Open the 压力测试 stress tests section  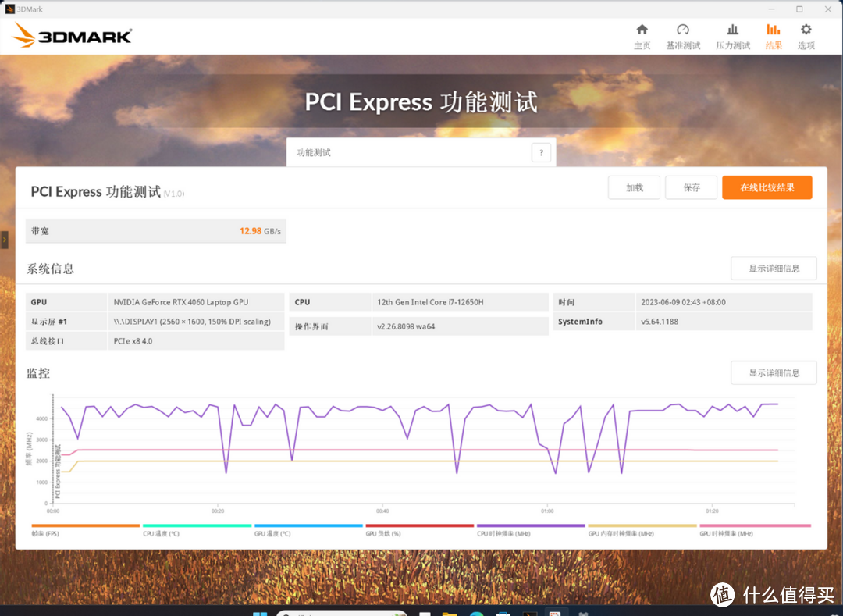pos(732,37)
